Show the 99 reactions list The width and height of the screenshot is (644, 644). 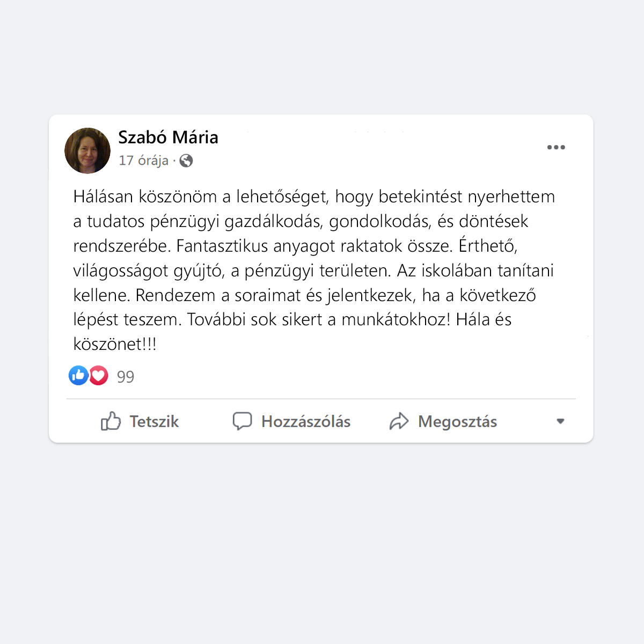tap(126, 377)
